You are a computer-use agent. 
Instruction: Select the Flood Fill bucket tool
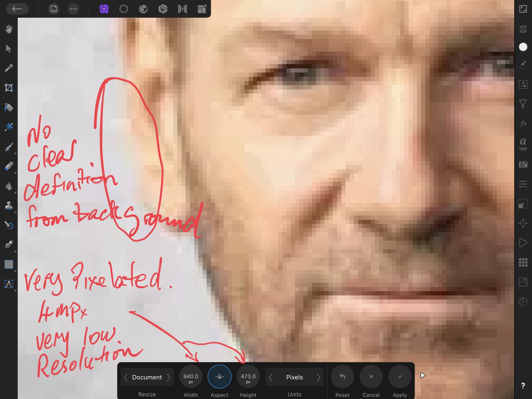[9, 107]
